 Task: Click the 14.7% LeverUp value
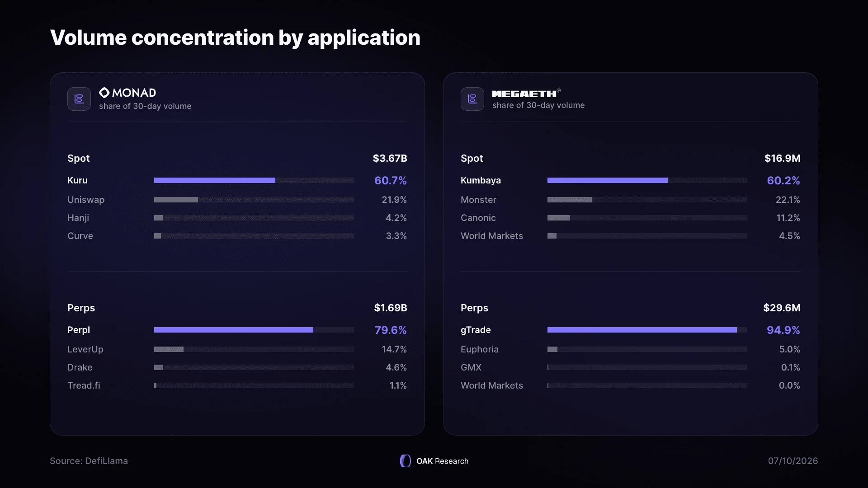click(x=394, y=349)
